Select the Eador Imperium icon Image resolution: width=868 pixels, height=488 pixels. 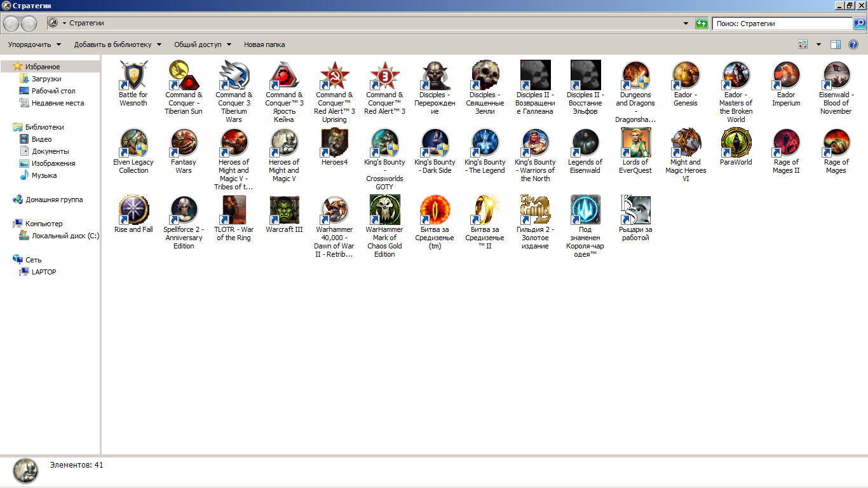click(786, 76)
